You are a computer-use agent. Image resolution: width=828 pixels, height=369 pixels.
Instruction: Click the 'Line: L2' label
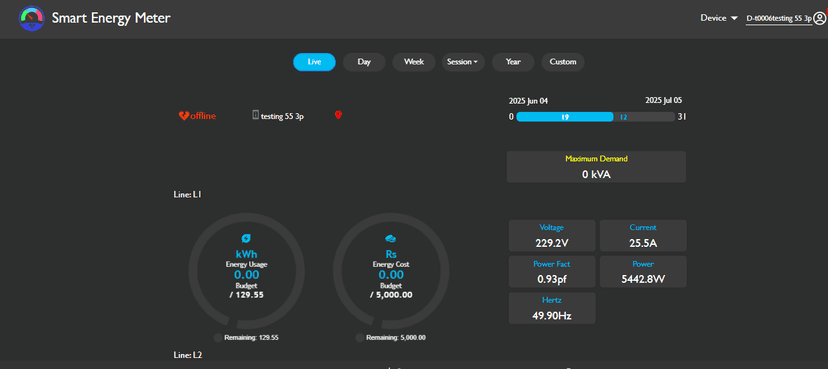tap(187, 355)
